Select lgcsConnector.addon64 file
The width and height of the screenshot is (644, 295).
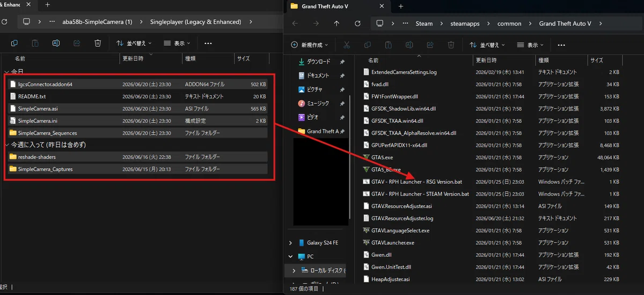click(x=137, y=84)
